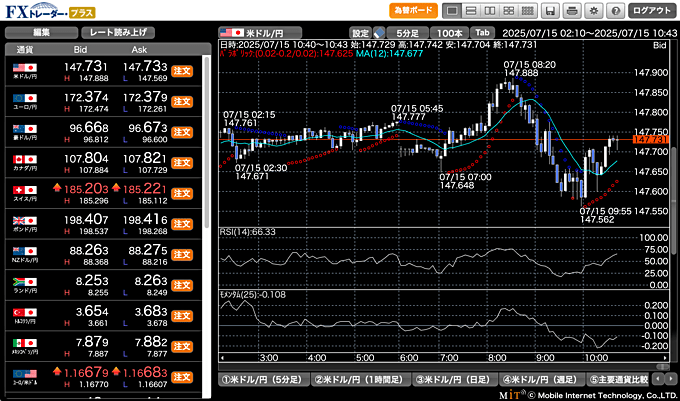This screenshot has width=680, height=401.
Task: Switch to tab ⑤主要通貨比較
Action: pyautogui.click(x=618, y=379)
